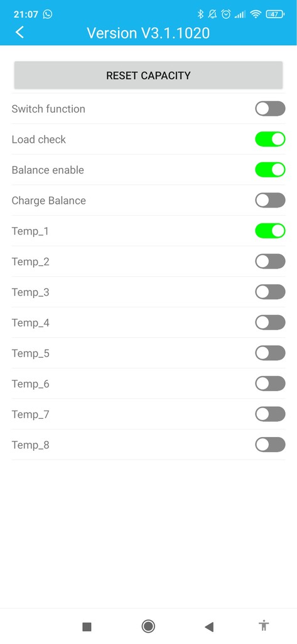Enable the Switch function toggle
297x644 pixels.
point(270,109)
